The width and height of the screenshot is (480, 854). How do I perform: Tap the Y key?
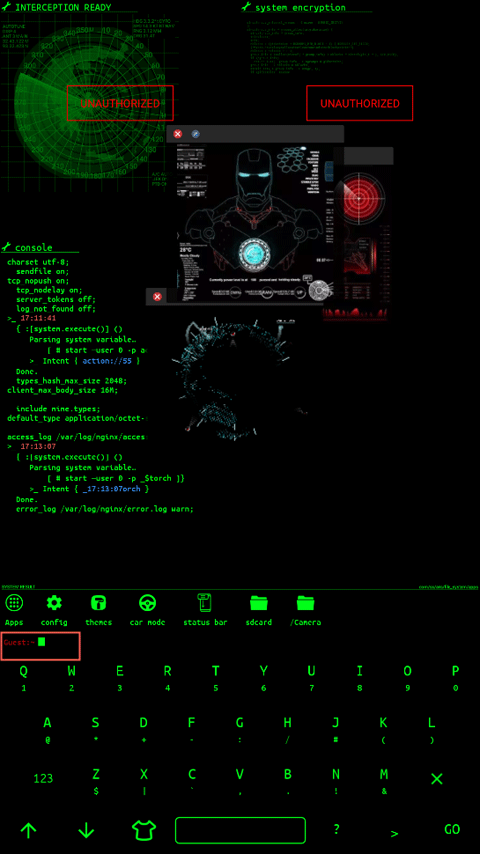coord(264,671)
